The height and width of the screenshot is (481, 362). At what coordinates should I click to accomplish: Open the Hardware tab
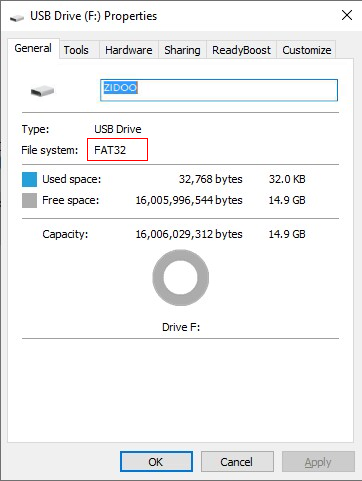[129, 50]
